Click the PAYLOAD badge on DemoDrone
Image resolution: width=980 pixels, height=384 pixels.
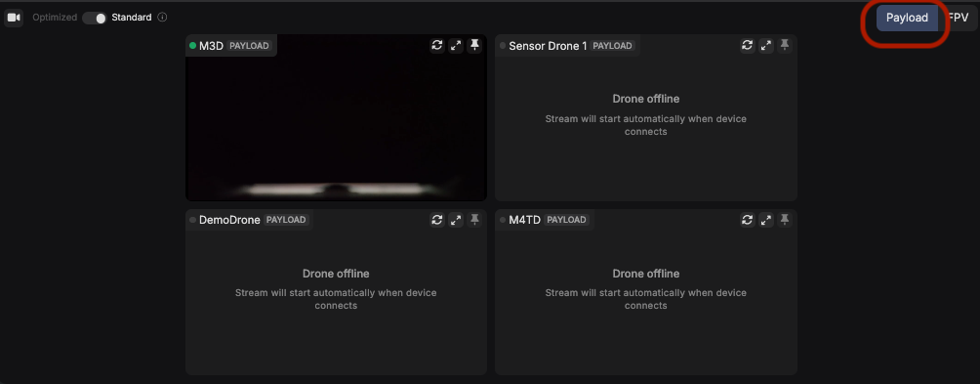pyautogui.click(x=286, y=220)
